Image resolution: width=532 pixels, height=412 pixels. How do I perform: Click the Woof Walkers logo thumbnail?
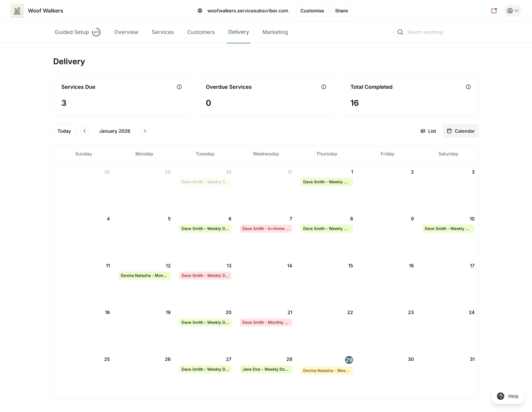(x=17, y=11)
